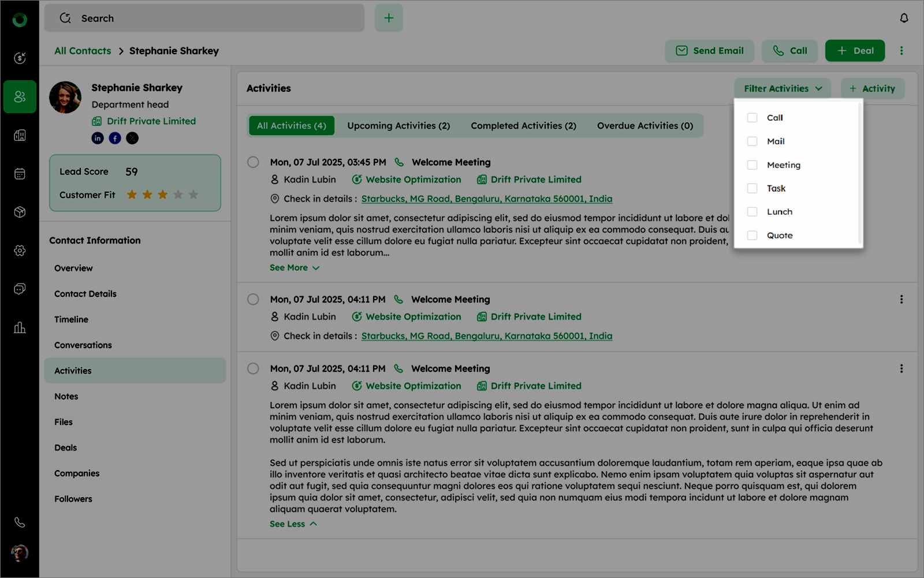Tick the Quote filter checkbox

[752, 236]
